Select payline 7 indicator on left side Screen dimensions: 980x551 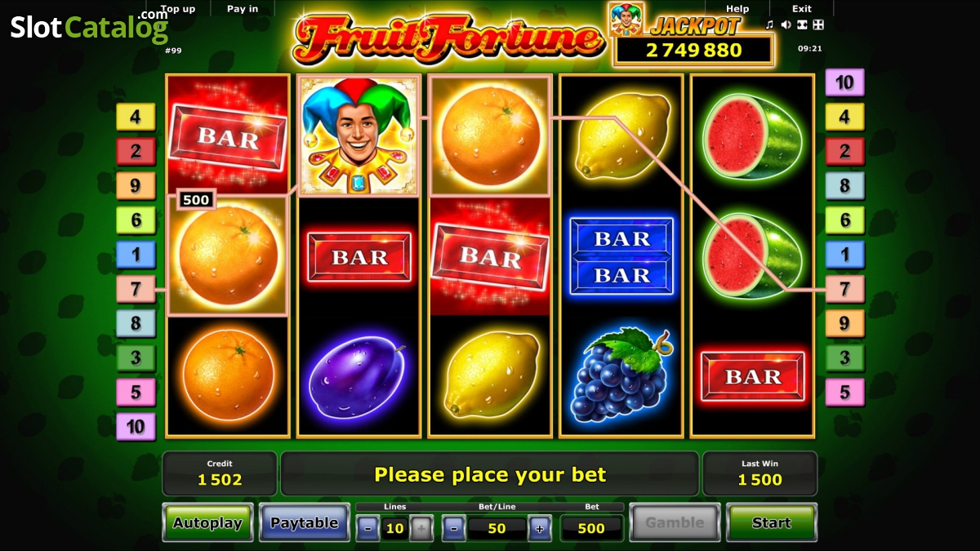click(x=136, y=288)
